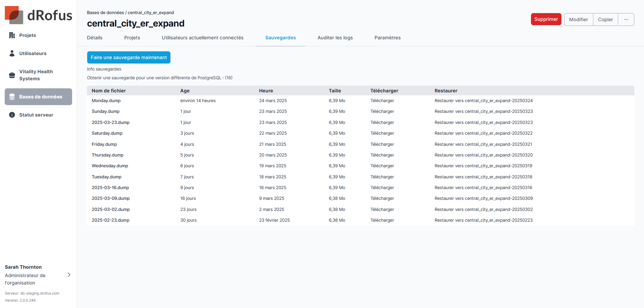Click the Bases de données database icon
The image size is (644, 308).
click(12, 97)
